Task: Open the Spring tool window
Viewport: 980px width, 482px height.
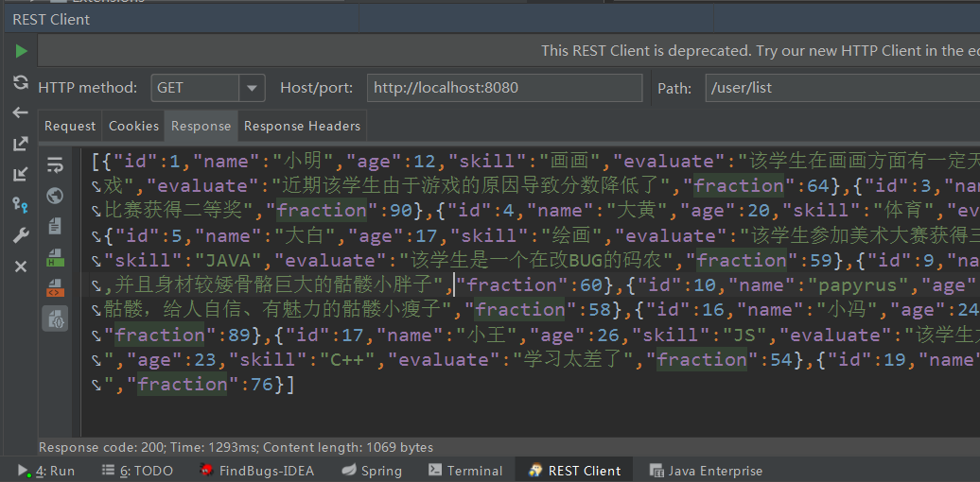Action: coord(371,471)
